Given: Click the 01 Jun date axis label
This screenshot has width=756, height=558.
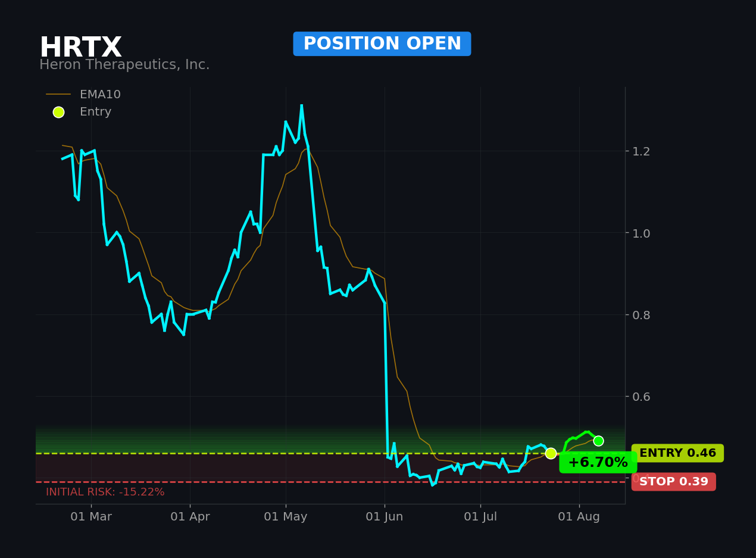Looking at the screenshot, I should pos(385,517).
